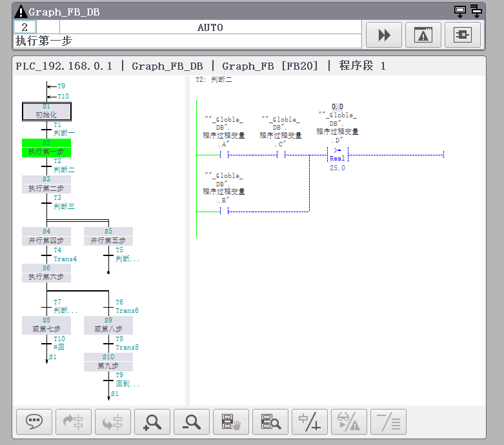Expand header with monitor down-arrow icon
The height and width of the screenshot is (445, 504).
[x=460, y=11]
